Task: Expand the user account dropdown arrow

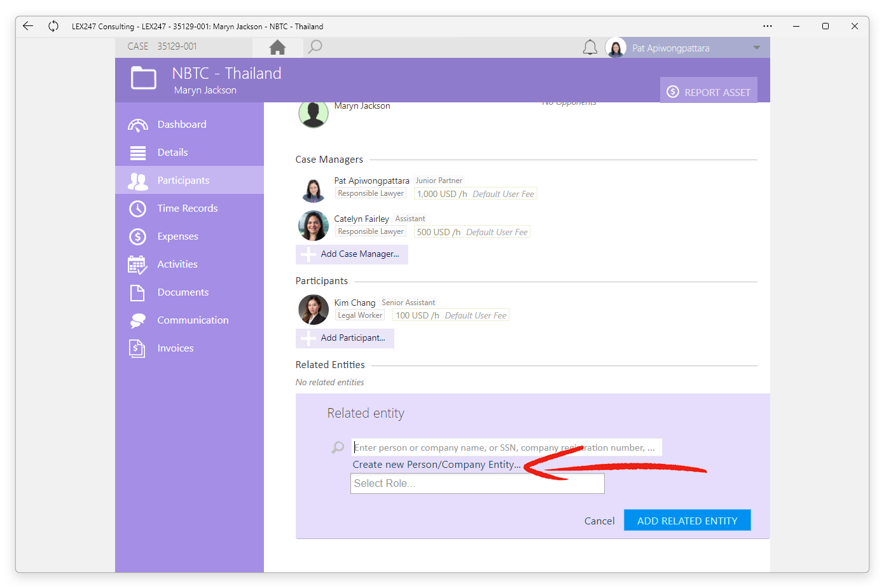Action: [x=757, y=48]
